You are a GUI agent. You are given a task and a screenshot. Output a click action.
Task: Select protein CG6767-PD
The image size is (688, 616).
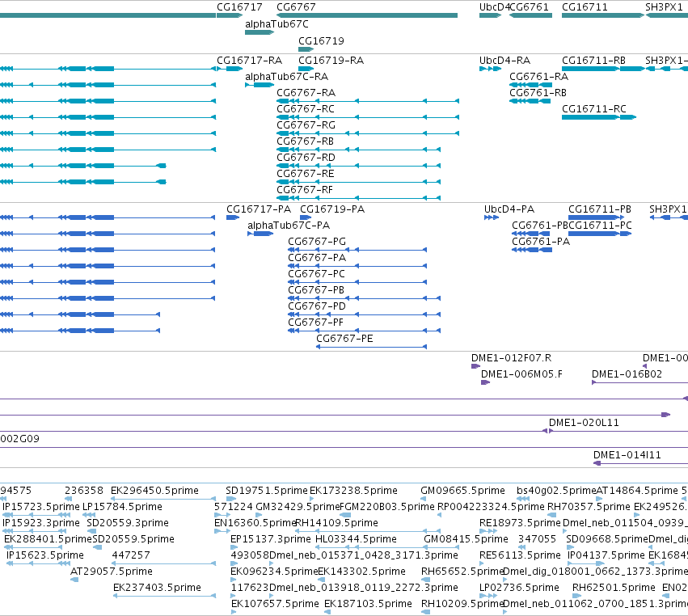364,314
